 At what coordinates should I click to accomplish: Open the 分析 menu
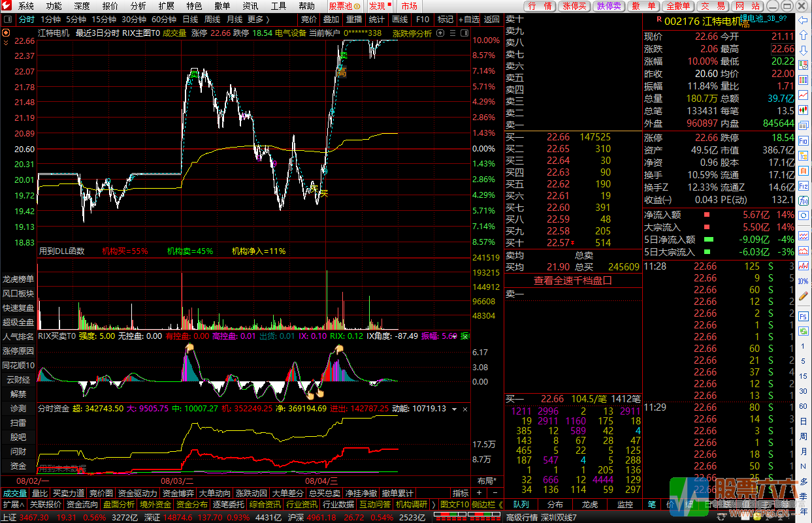138,6
